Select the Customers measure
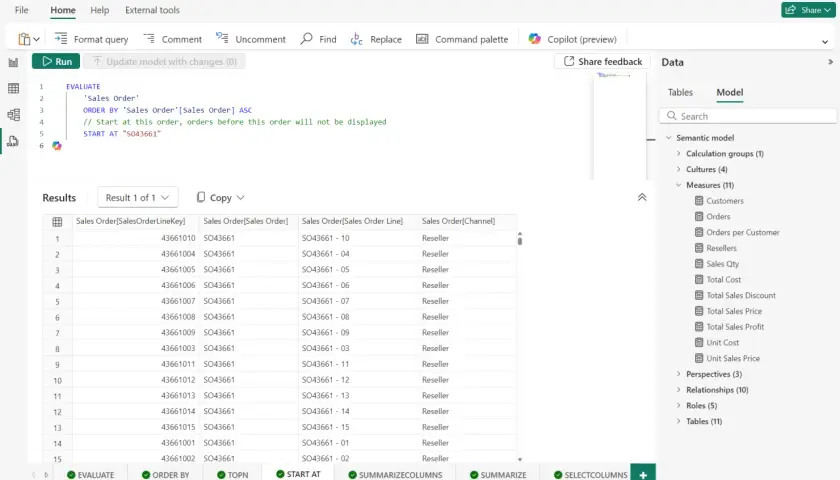The width and height of the screenshot is (840, 480). click(725, 201)
